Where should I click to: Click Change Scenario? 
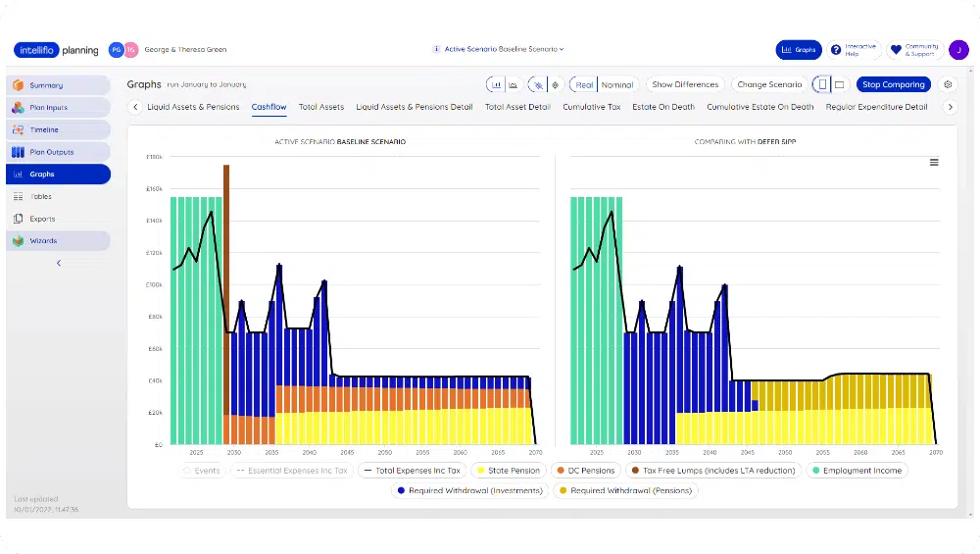[x=768, y=84]
